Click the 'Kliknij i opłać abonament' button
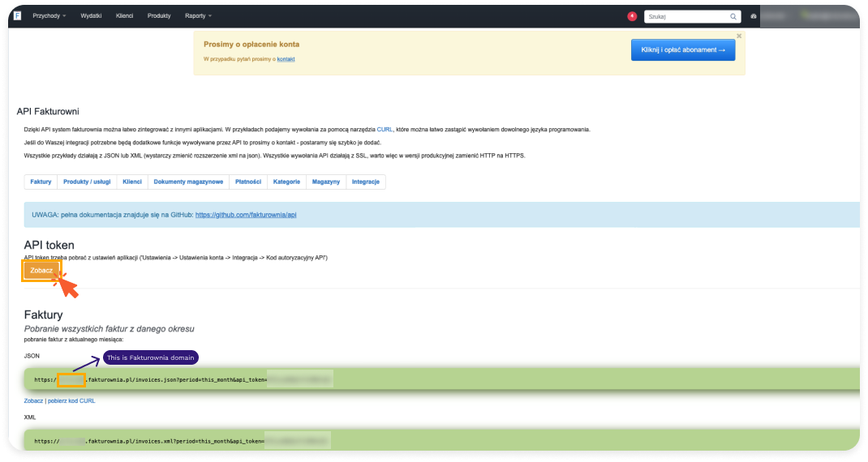 coord(683,49)
